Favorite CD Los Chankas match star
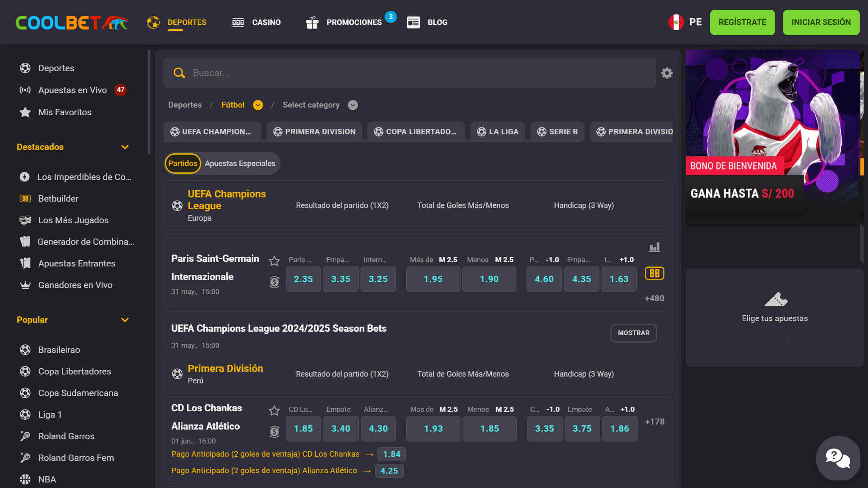The image size is (868, 488). [274, 410]
